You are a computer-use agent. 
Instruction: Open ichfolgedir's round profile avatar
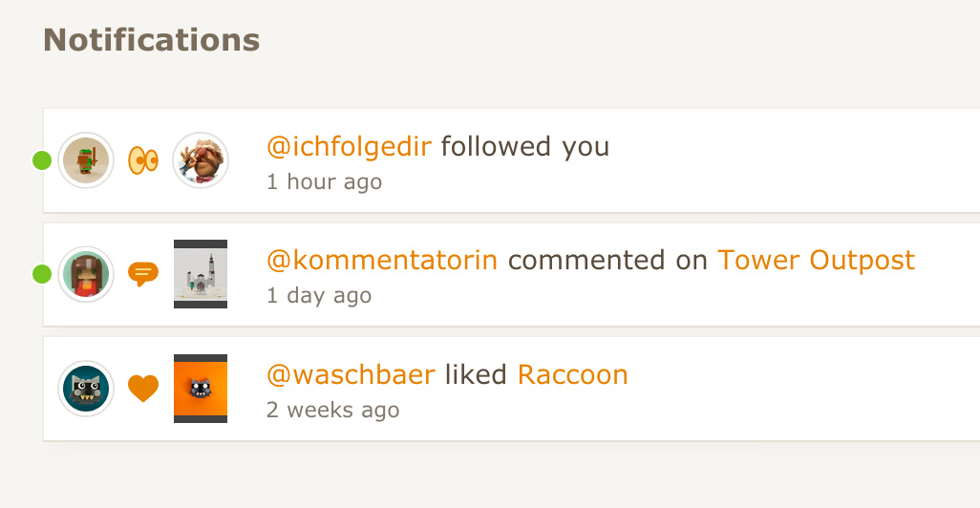(x=86, y=160)
